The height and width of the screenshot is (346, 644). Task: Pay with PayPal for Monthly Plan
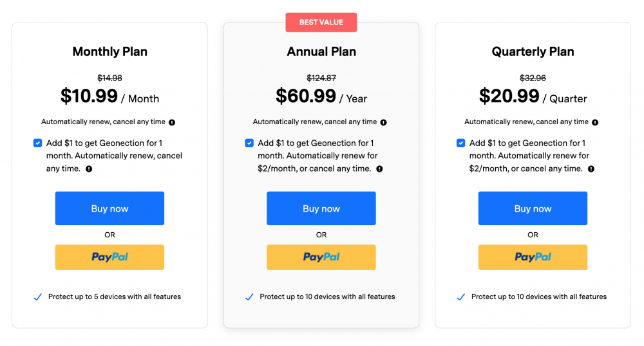(x=109, y=257)
